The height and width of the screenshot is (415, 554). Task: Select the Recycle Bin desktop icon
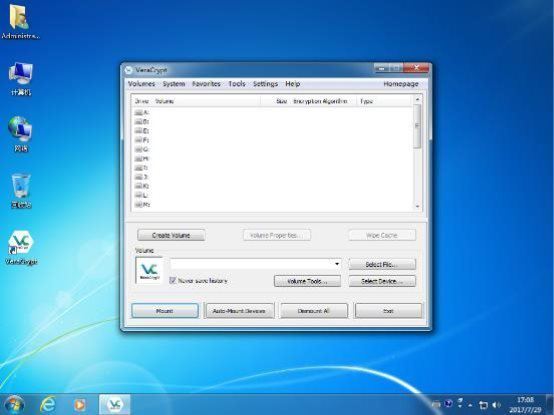pyautogui.click(x=21, y=191)
